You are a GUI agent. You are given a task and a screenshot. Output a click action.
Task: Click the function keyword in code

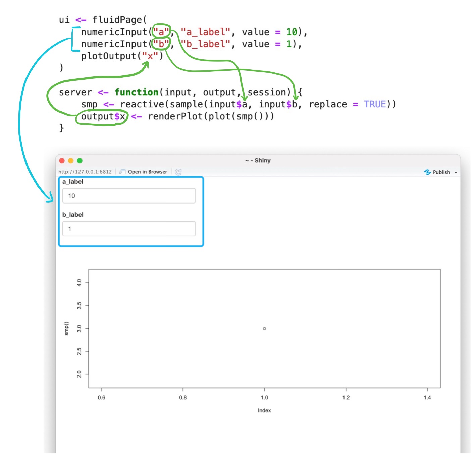pyautogui.click(x=137, y=92)
